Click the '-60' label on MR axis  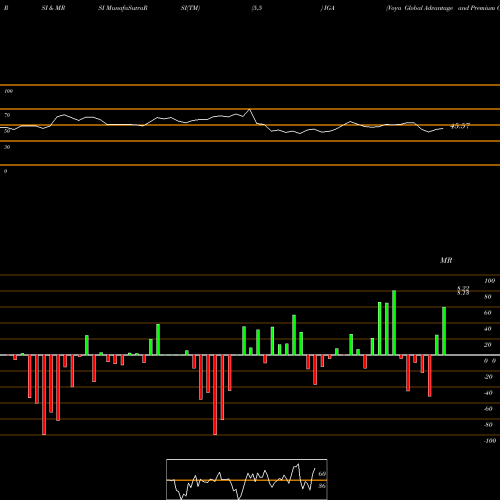click(x=488, y=409)
